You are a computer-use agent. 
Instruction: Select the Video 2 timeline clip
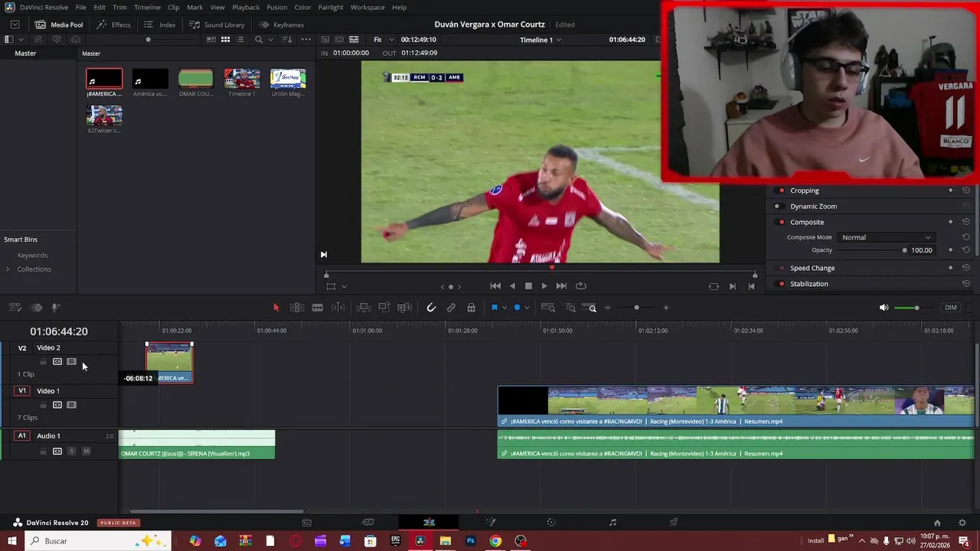[x=169, y=363]
